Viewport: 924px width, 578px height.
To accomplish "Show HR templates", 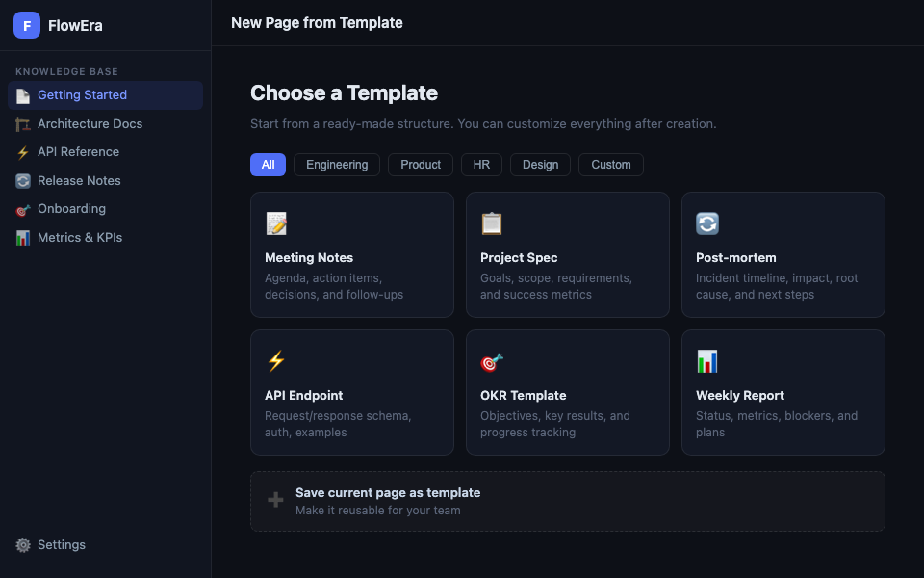I will pos(481,165).
